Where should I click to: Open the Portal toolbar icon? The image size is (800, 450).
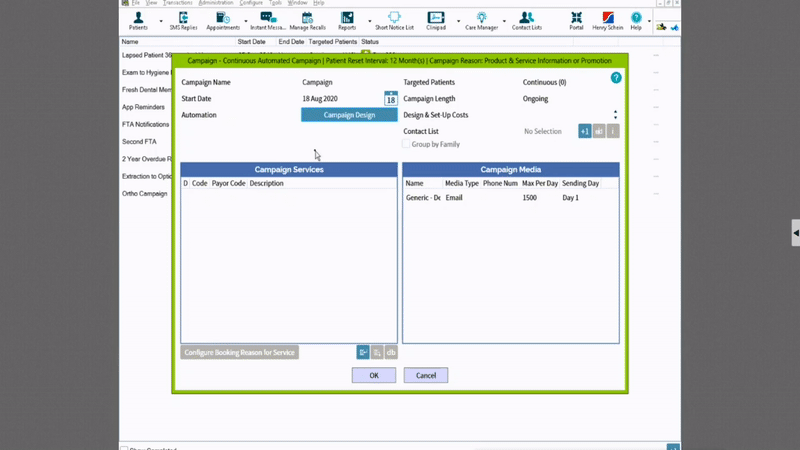(x=576, y=21)
